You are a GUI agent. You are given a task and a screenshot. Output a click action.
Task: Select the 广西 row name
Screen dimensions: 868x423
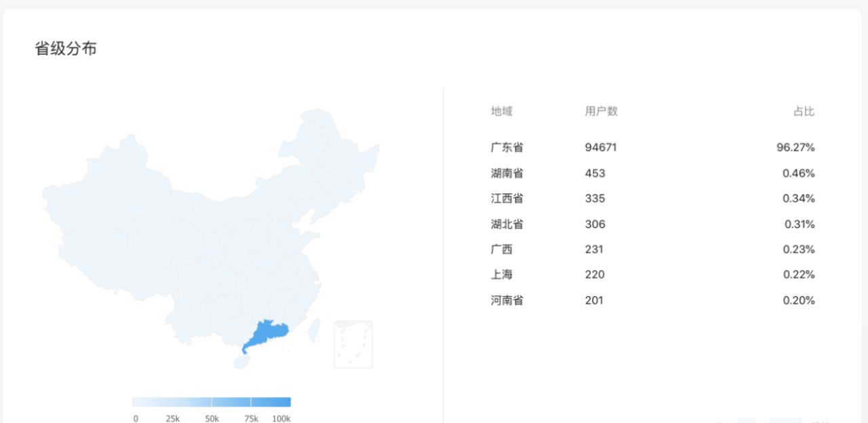tap(502, 249)
